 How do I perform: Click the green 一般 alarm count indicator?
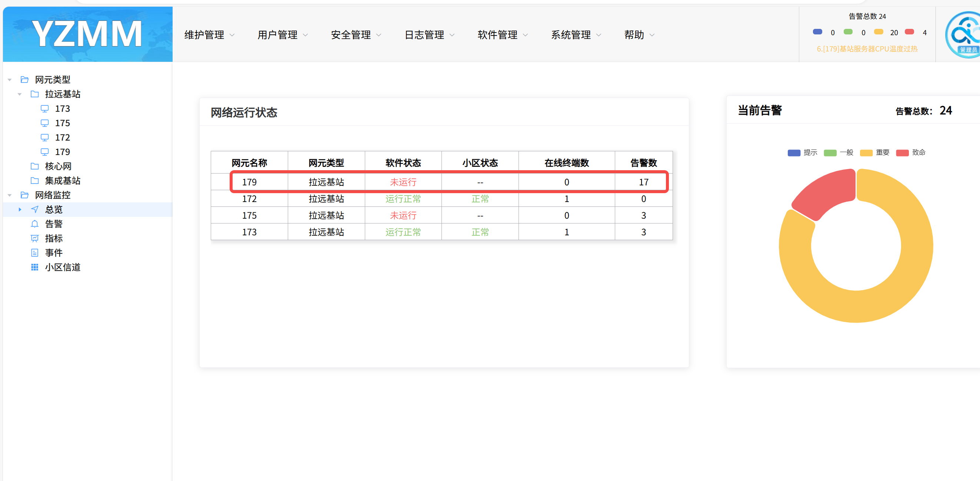[848, 32]
